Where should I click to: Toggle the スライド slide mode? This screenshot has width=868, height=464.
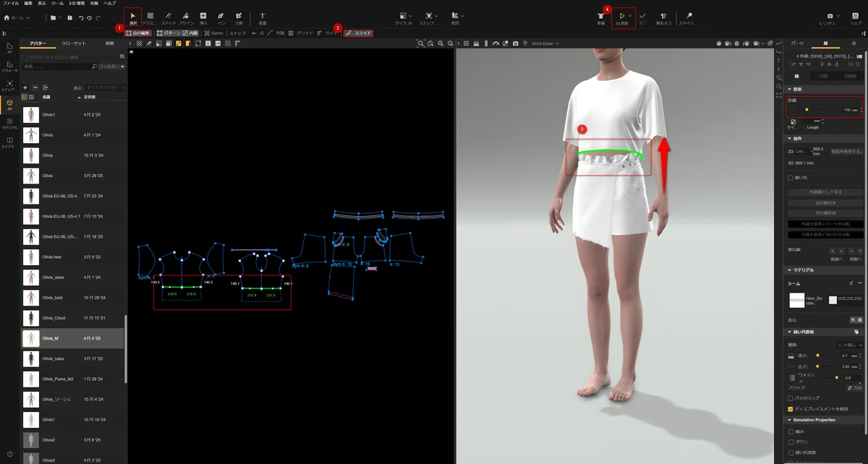[x=358, y=33]
